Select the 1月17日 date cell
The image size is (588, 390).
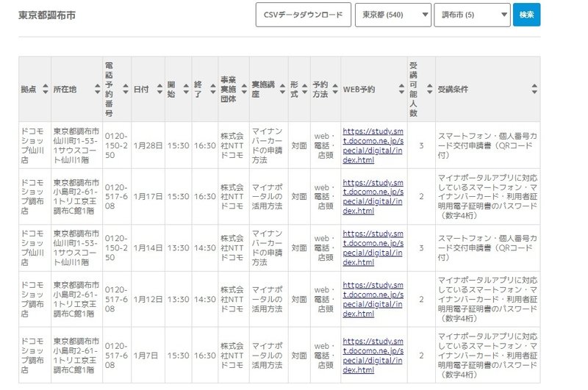click(x=148, y=197)
